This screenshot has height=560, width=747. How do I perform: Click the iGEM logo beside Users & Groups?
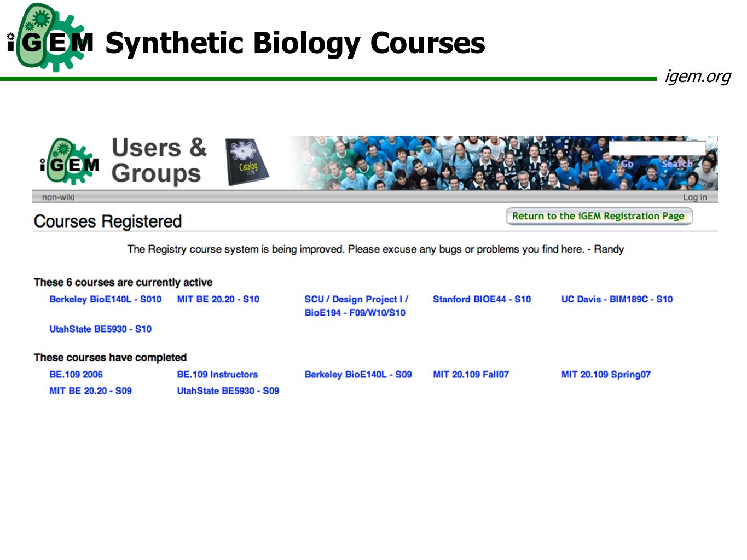[70, 162]
